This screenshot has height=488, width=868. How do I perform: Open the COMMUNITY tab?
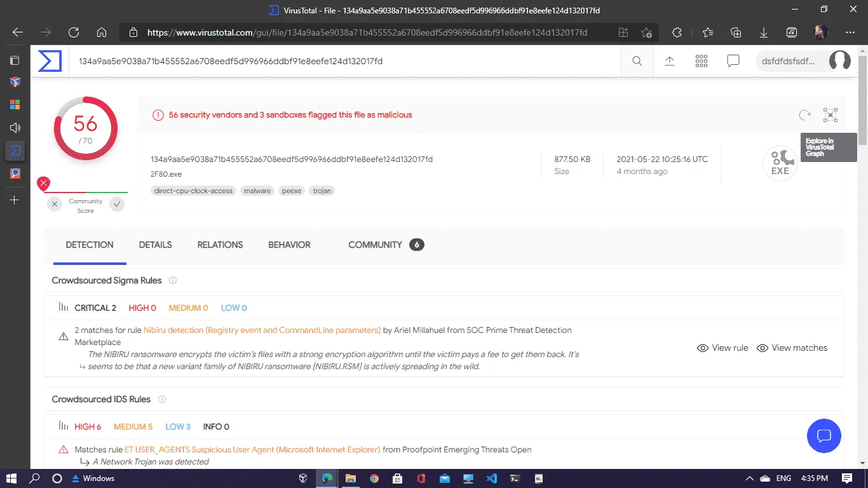[x=386, y=245]
